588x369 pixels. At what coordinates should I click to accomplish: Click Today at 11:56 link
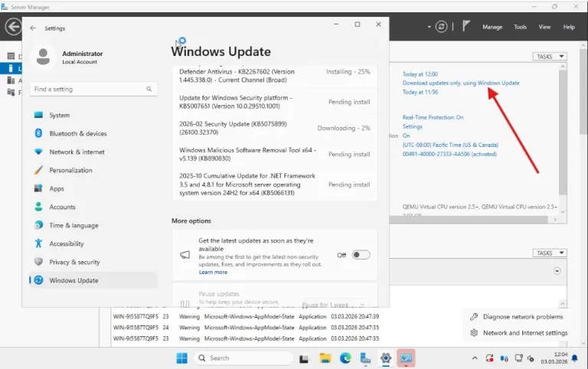point(420,92)
